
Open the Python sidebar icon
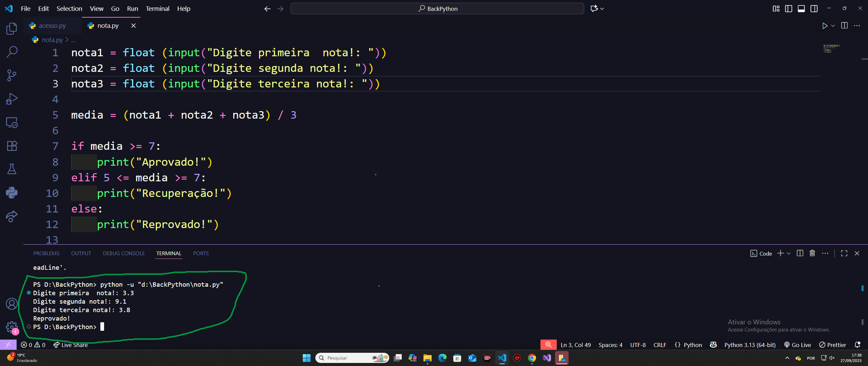click(x=12, y=192)
